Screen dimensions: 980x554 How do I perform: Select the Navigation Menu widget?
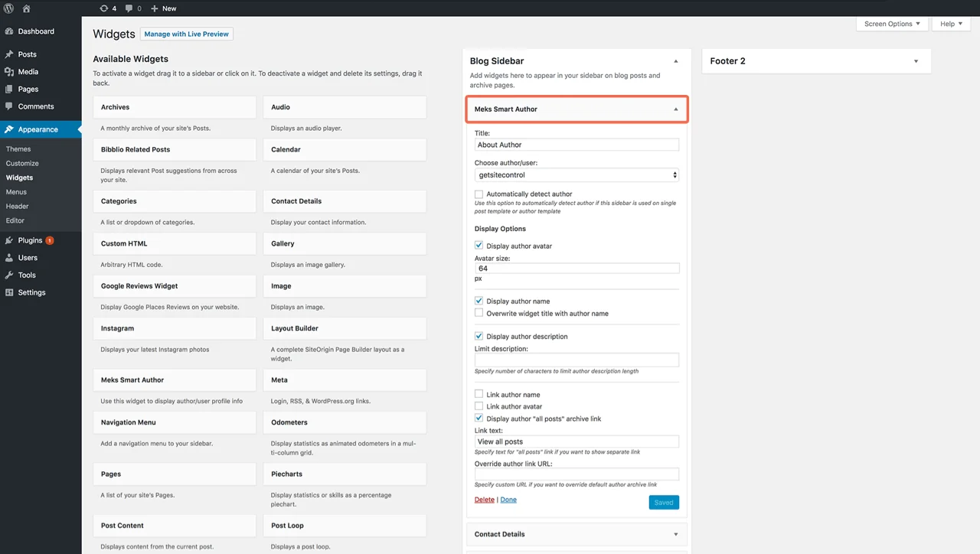[175, 422]
